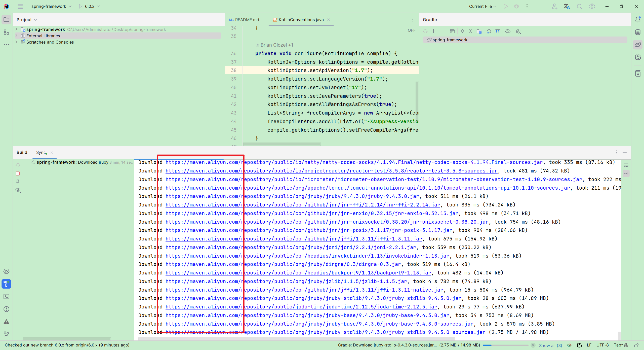
Task: Click the Build hammer tool window icon
Action: click(6, 284)
